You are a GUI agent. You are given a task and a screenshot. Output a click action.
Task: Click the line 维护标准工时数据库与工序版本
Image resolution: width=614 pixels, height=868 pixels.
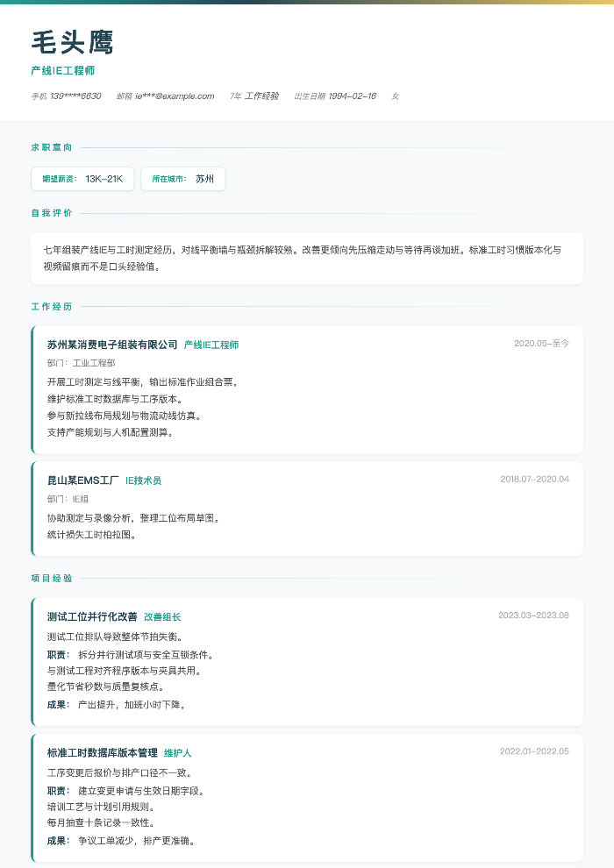(115, 399)
